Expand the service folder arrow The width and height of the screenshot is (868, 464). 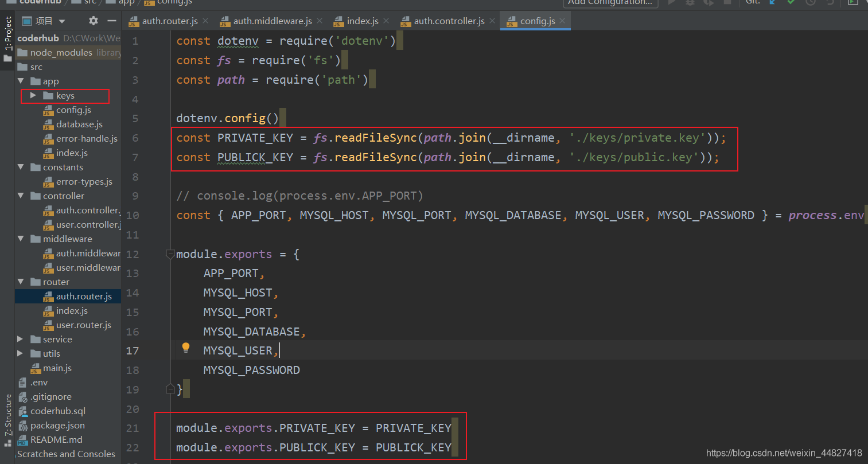(21, 339)
